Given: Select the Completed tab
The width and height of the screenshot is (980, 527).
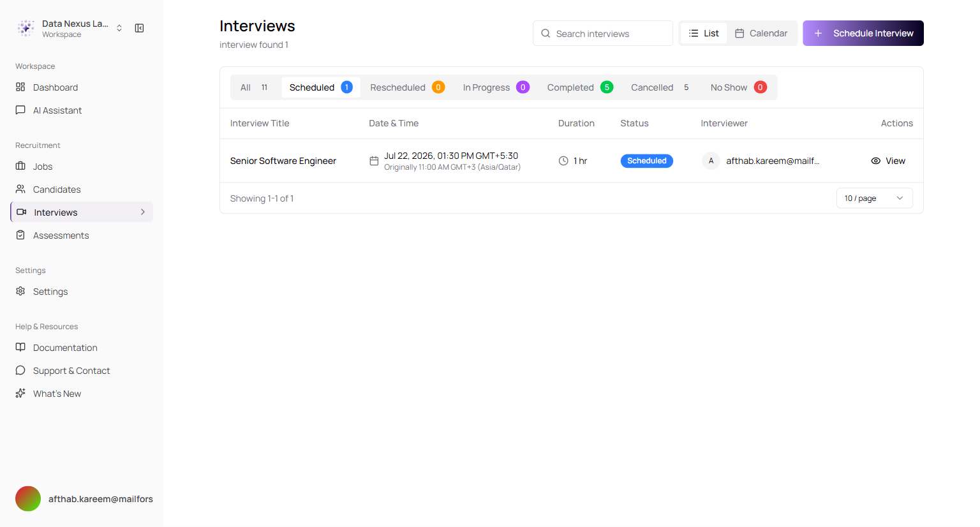Looking at the screenshot, I should [x=580, y=87].
